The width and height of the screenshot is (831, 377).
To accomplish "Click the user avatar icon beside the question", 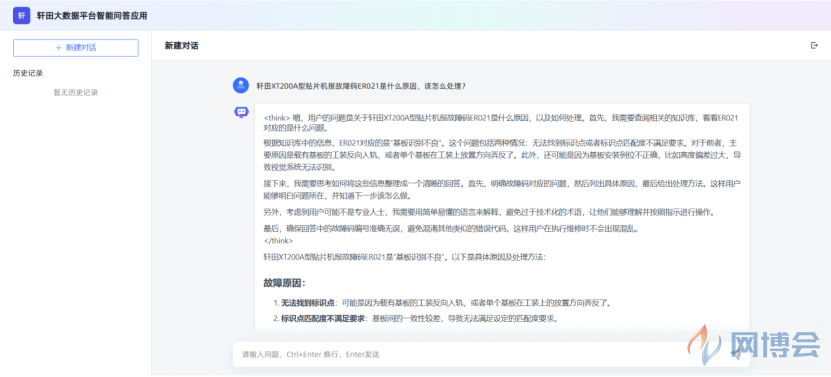I will point(241,85).
